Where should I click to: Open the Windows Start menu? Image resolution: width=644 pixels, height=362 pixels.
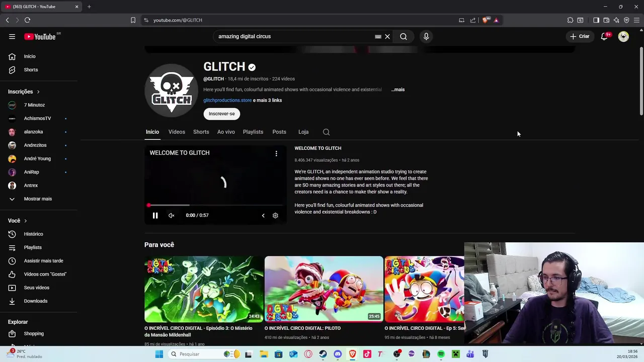pyautogui.click(x=159, y=354)
